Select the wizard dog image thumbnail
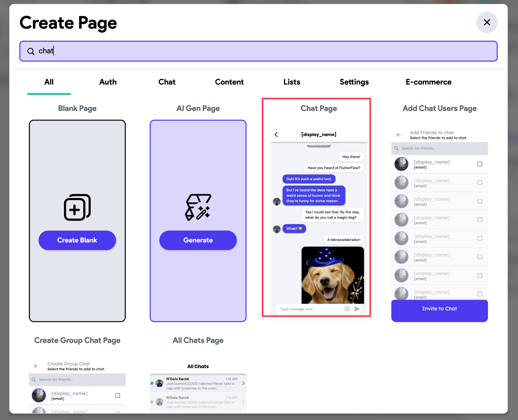 click(333, 275)
